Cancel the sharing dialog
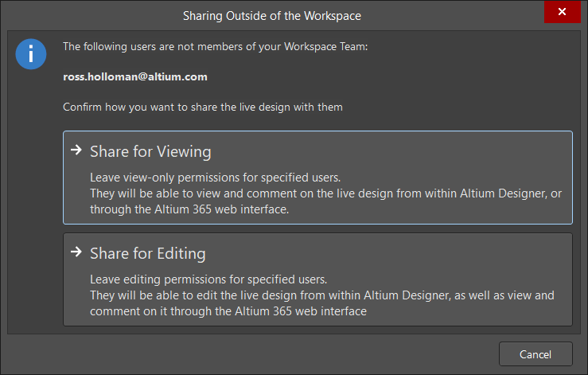The image size is (588, 375). point(535,354)
